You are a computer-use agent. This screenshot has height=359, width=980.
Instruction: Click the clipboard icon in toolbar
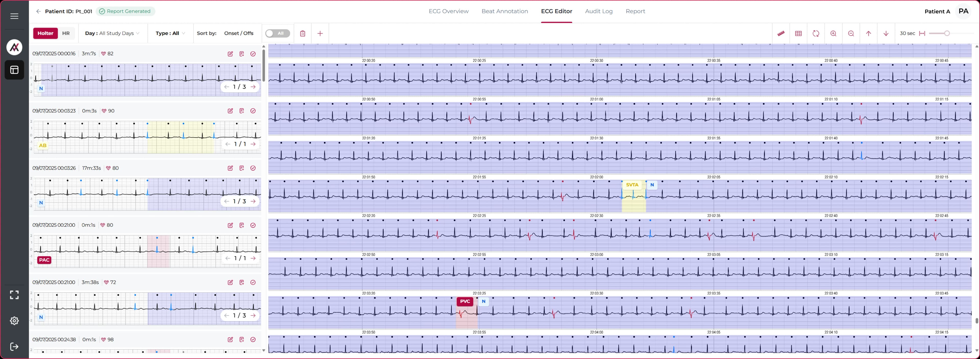302,33
